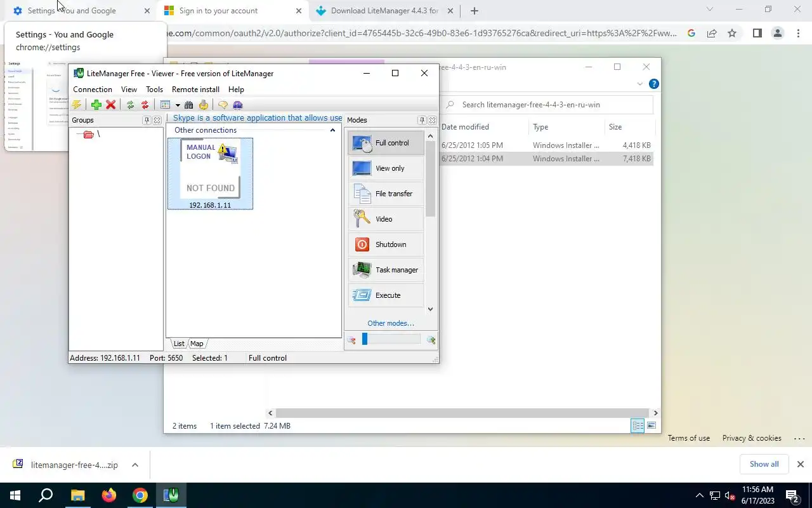Pin the Groups panel
Viewport: 812px width, 508px height.
(x=147, y=120)
